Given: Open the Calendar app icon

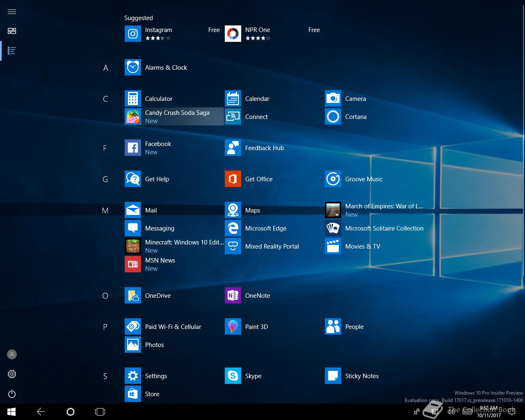Looking at the screenshot, I should (x=233, y=98).
